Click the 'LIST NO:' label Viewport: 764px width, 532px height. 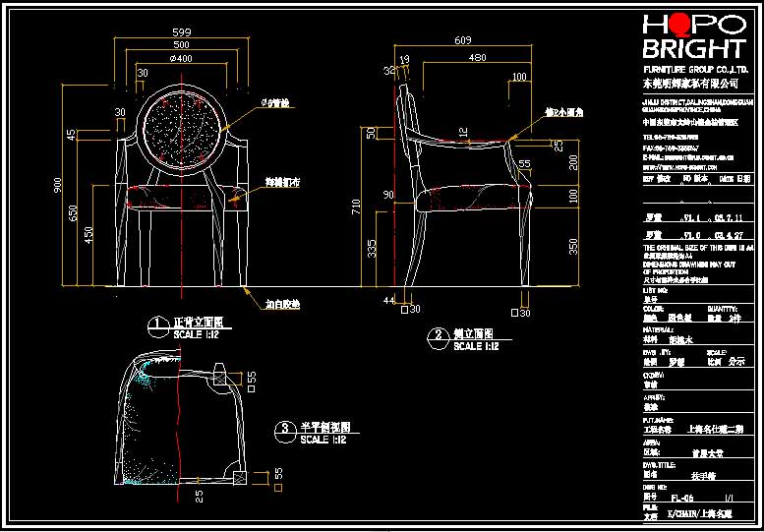coord(653,290)
